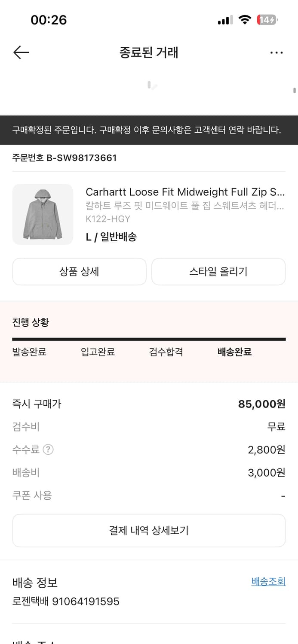Tap the battery indicator showing 14%
Screen dimensions: 298x644
pos(267,19)
